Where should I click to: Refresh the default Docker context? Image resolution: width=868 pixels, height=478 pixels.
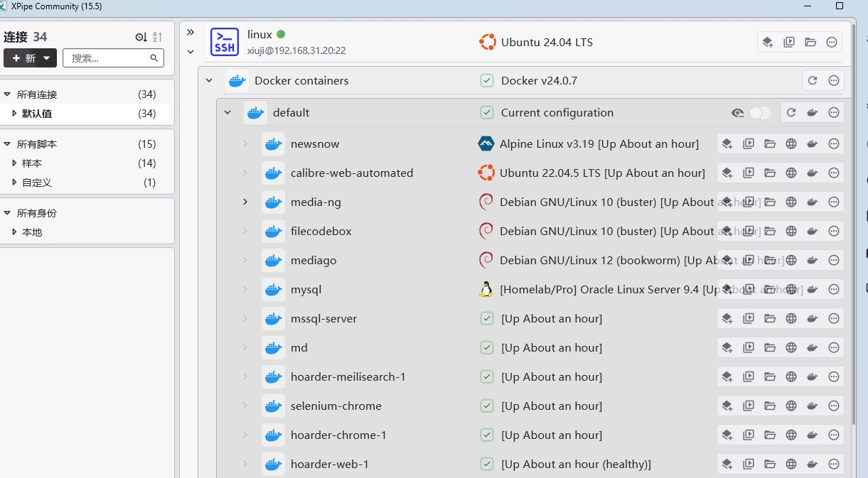[791, 112]
